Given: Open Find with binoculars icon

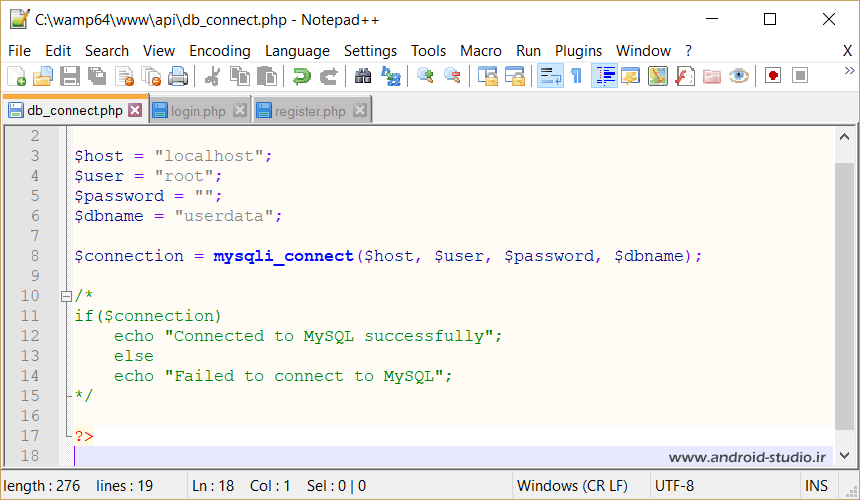Looking at the screenshot, I should click(363, 76).
